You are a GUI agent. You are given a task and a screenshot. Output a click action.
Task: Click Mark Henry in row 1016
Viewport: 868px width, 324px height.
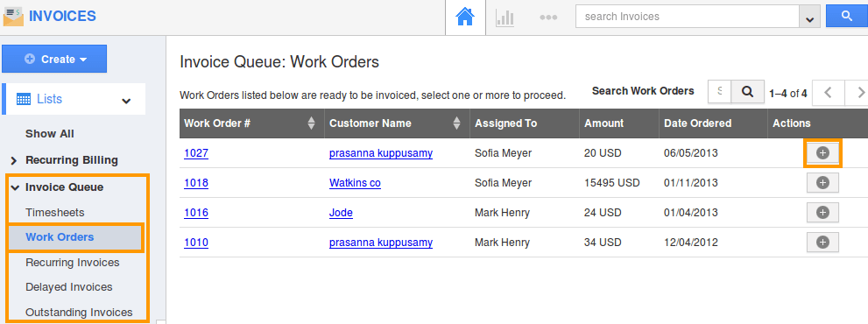click(x=502, y=213)
